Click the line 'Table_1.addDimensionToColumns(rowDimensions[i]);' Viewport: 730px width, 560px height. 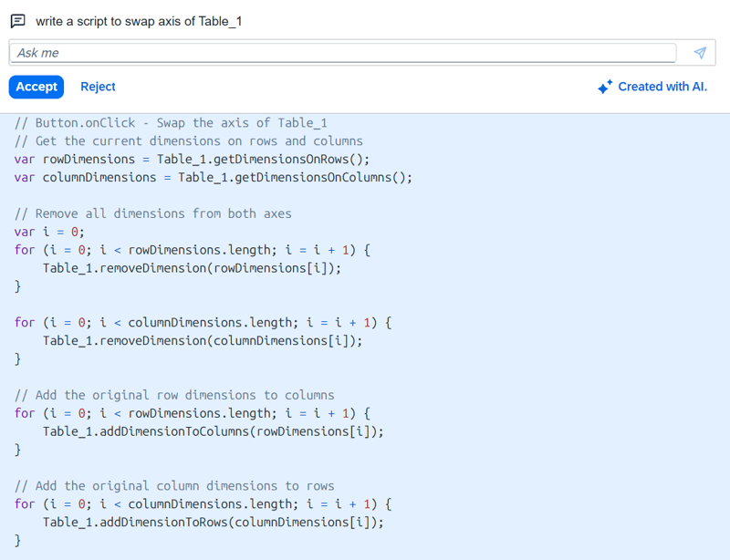(x=214, y=431)
